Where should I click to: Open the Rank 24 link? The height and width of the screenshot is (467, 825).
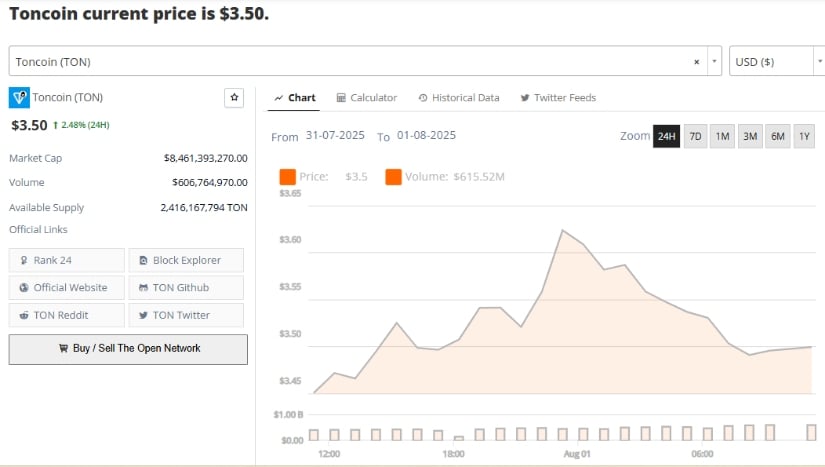pyautogui.click(x=67, y=260)
